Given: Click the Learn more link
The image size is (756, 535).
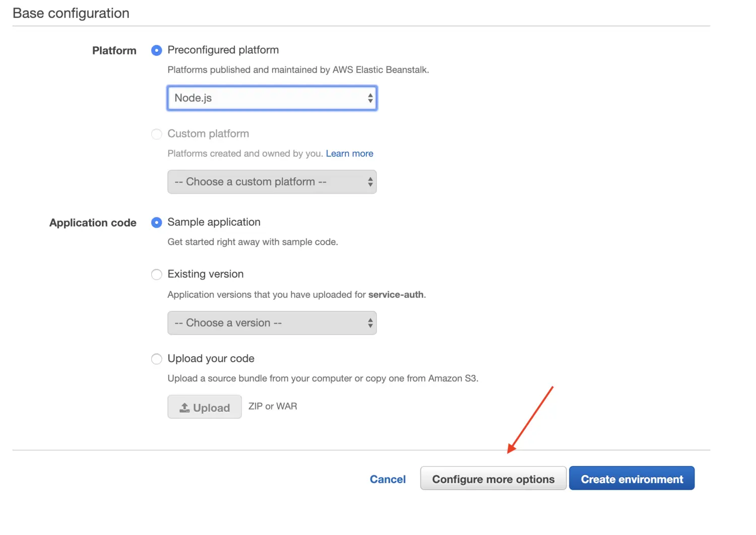Looking at the screenshot, I should point(349,154).
